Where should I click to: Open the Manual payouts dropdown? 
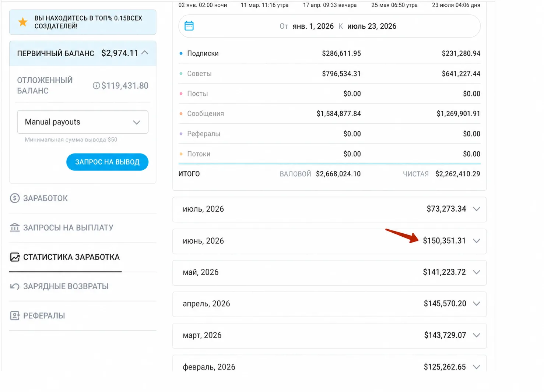tap(83, 122)
